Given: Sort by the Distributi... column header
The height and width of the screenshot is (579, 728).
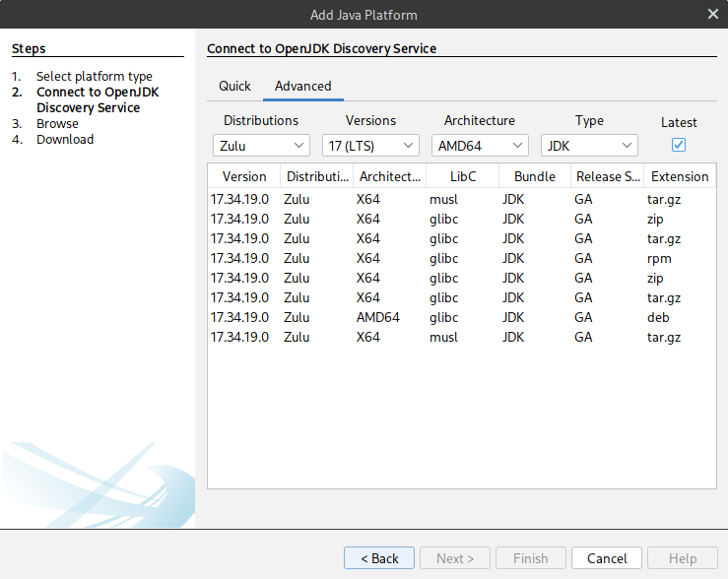Looking at the screenshot, I should (317, 176).
